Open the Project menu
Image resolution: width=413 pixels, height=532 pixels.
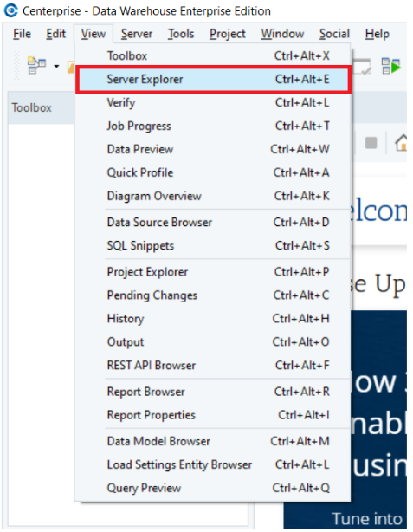tap(228, 34)
